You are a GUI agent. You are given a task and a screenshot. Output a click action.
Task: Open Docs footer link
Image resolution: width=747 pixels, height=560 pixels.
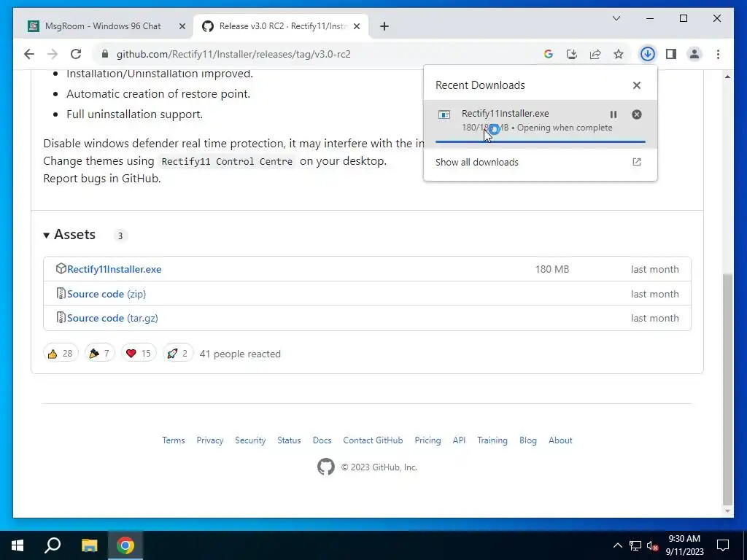coord(322,440)
